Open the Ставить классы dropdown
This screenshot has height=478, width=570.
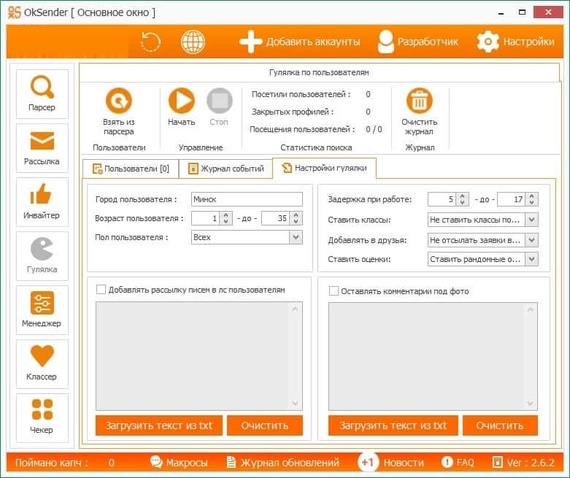483,220
